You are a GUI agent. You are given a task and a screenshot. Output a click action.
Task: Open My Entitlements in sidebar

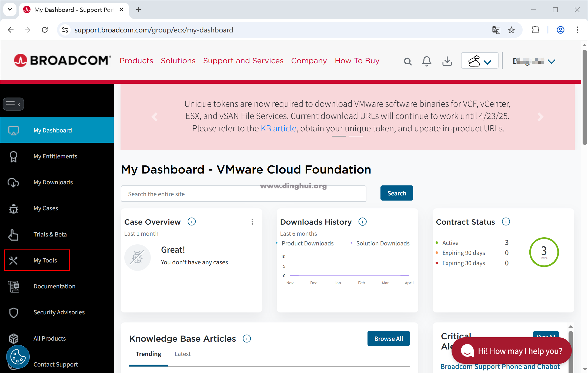click(x=55, y=156)
